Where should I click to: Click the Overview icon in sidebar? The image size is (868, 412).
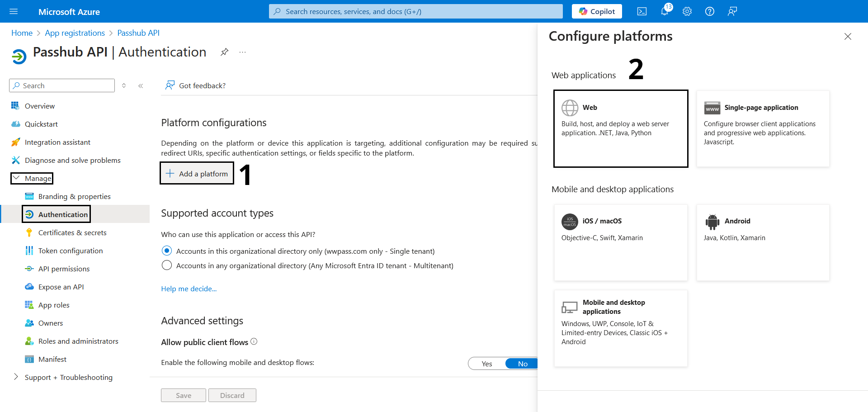point(15,106)
